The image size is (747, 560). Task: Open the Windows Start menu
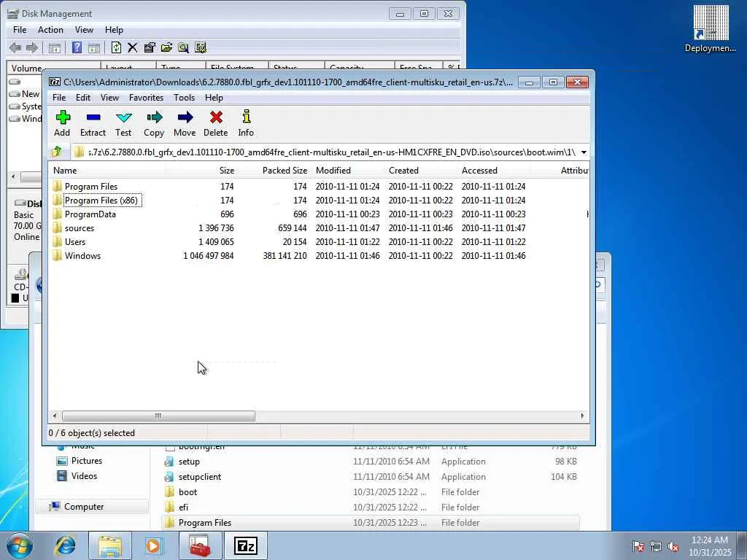pos(20,545)
